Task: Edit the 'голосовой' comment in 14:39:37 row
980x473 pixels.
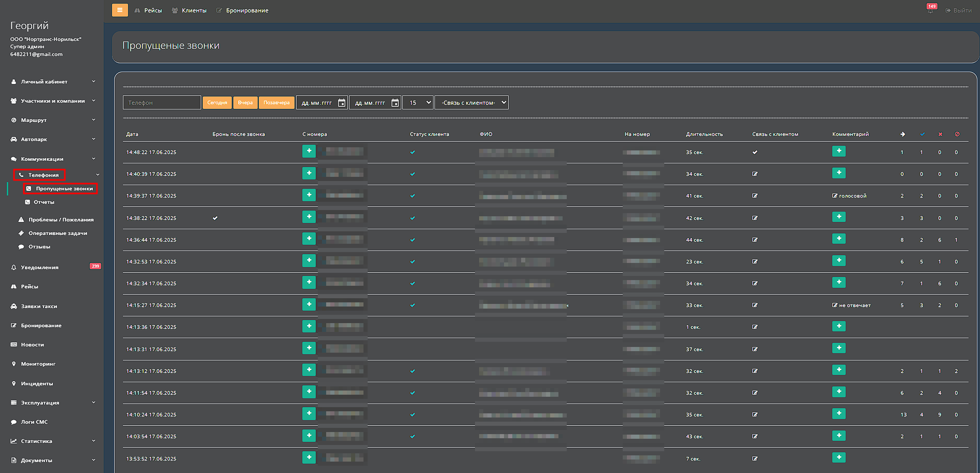Action: tap(835, 196)
